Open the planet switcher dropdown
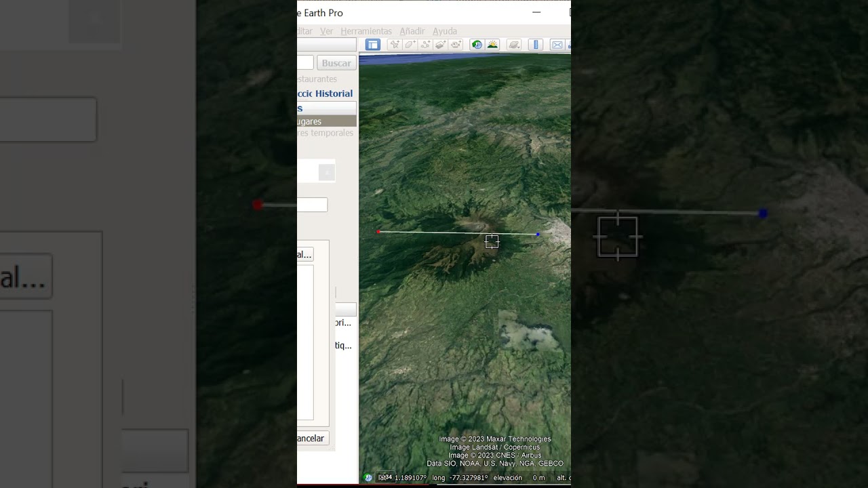Screen dimensions: 868x488 pos(513,45)
